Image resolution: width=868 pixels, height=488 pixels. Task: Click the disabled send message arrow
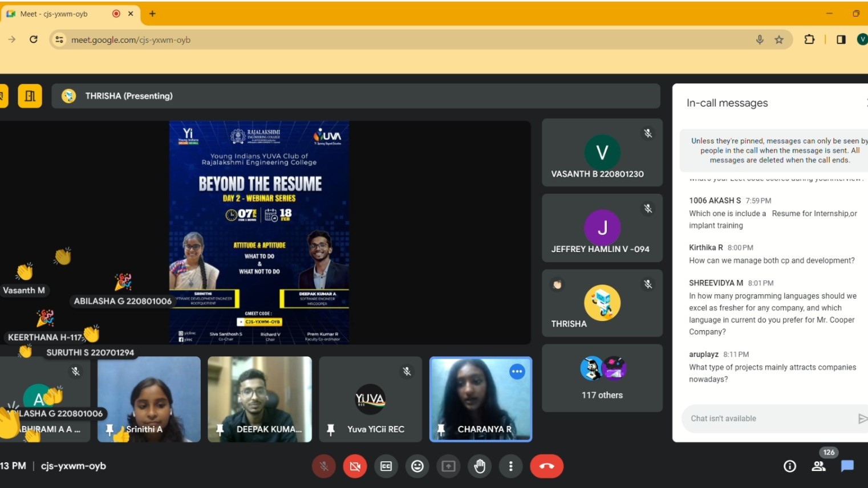point(862,418)
